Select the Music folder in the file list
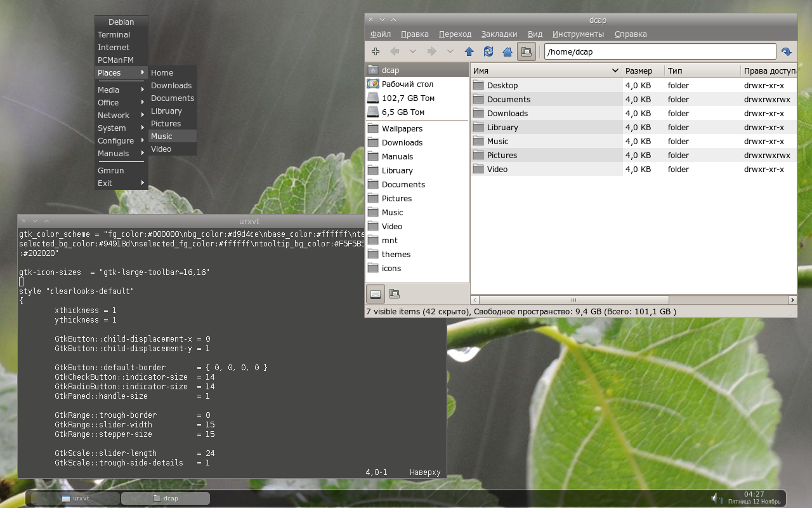 (x=497, y=141)
